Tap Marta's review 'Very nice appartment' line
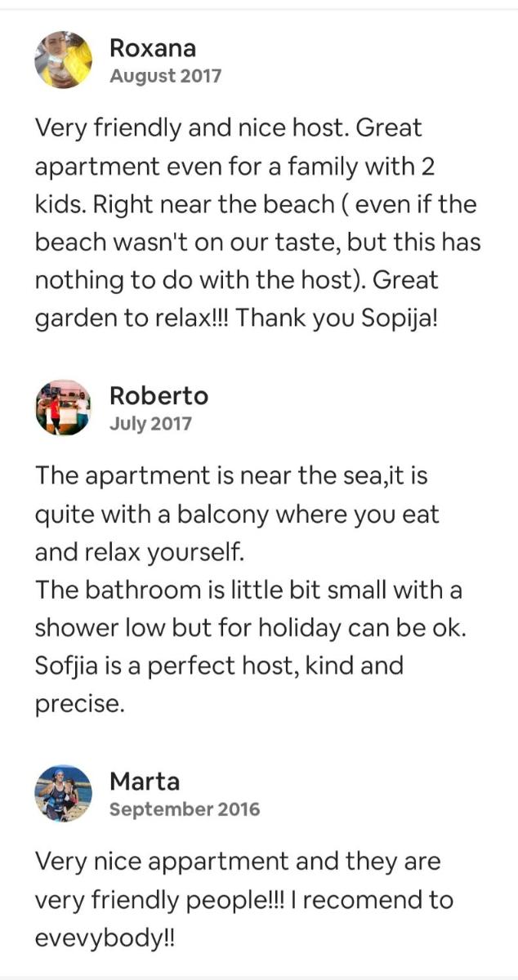This screenshot has width=518, height=980. click(x=238, y=862)
